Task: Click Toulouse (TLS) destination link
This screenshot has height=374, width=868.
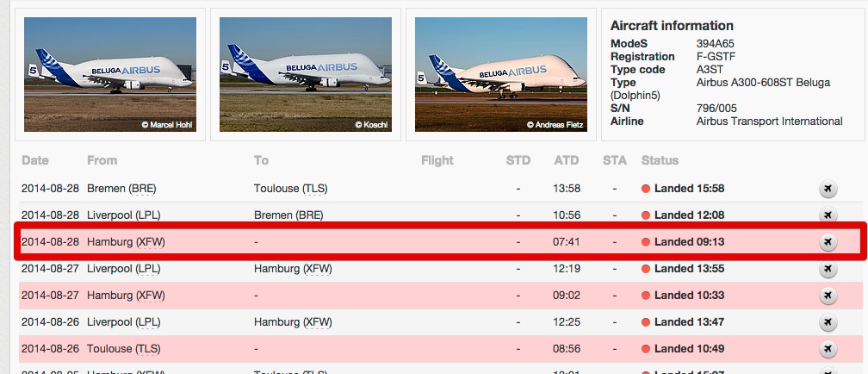Action: tap(290, 189)
